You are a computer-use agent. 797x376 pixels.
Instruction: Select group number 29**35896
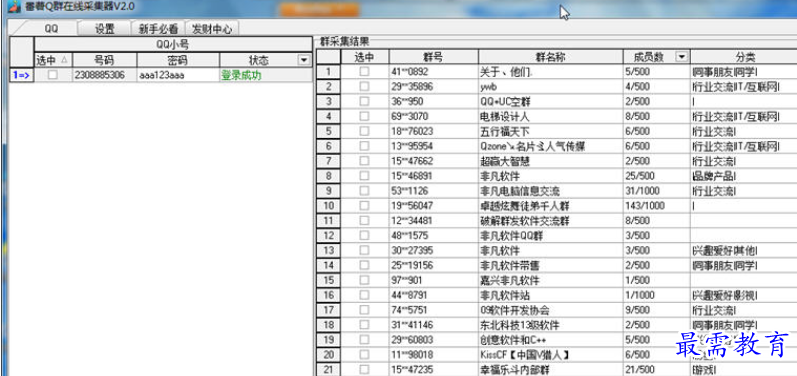click(x=433, y=87)
